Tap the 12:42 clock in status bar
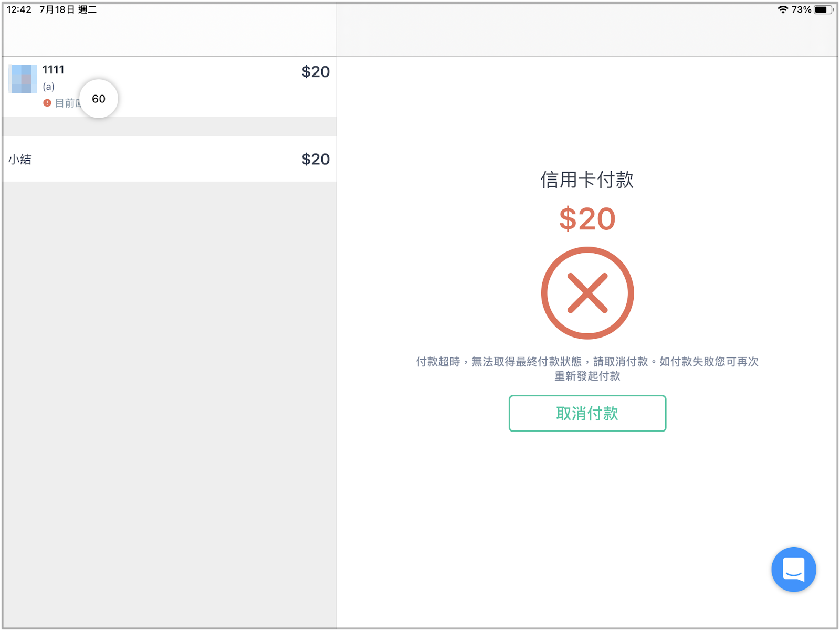The width and height of the screenshot is (840, 631). tap(19, 9)
